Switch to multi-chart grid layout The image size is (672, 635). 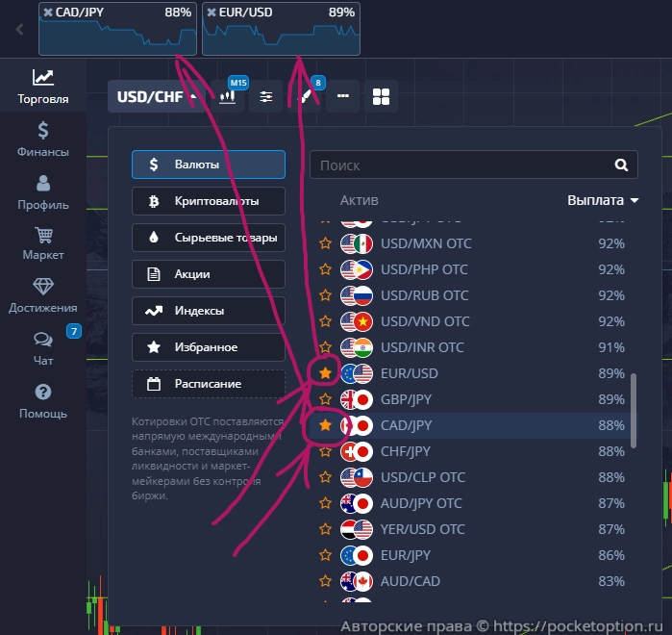(381, 97)
